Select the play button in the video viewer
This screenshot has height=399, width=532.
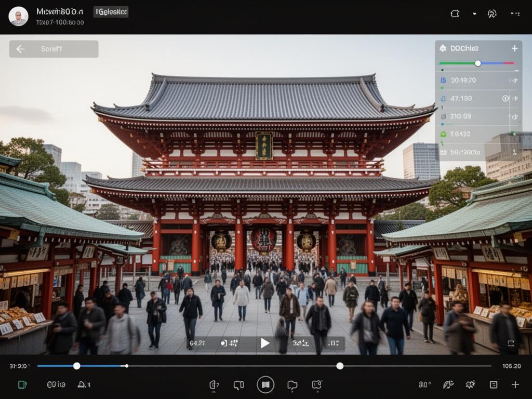(x=265, y=343)
